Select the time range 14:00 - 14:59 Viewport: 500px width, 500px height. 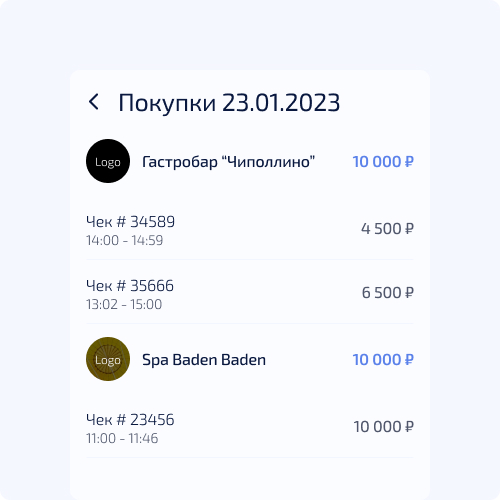pyautogui.click(x=124, y=240)
